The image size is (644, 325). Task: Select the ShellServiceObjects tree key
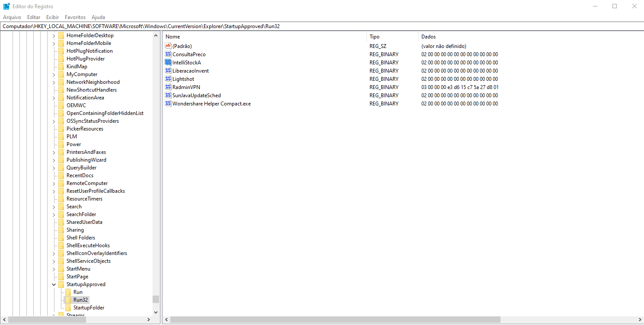[x=89, y=261]
